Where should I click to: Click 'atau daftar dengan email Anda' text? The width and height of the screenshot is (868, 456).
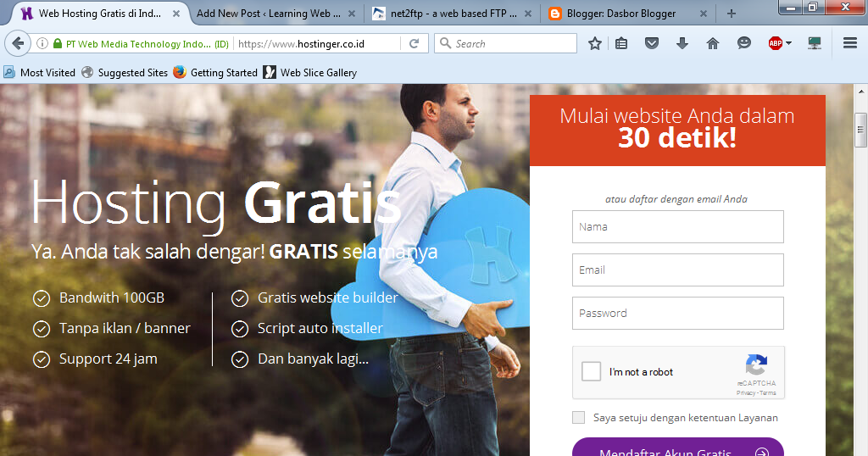[676, 199]
